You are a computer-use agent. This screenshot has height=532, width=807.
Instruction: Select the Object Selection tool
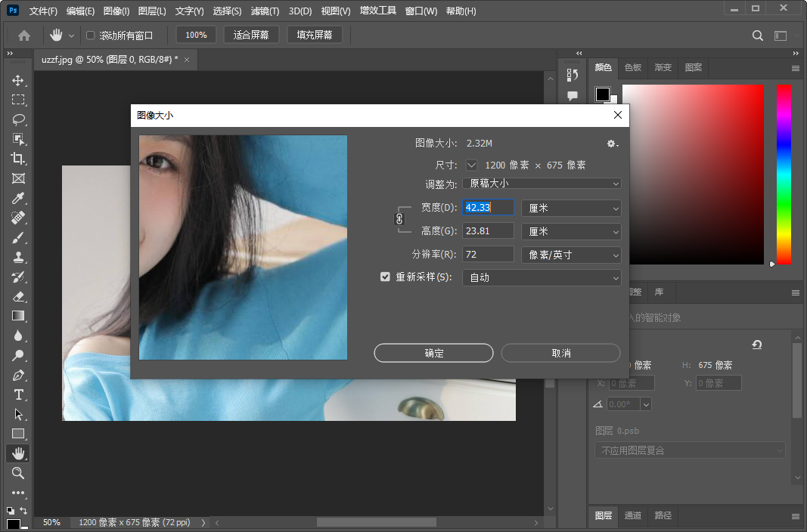pos(18,139)
